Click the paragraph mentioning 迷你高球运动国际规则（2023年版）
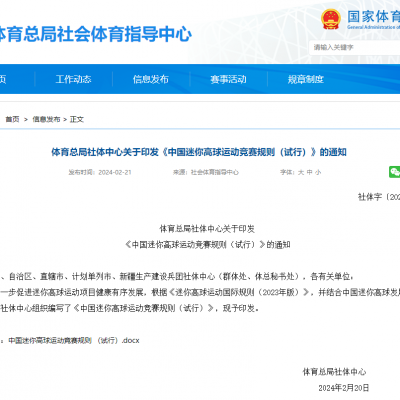This screenshot has height=400, width=400. (200, 292)
